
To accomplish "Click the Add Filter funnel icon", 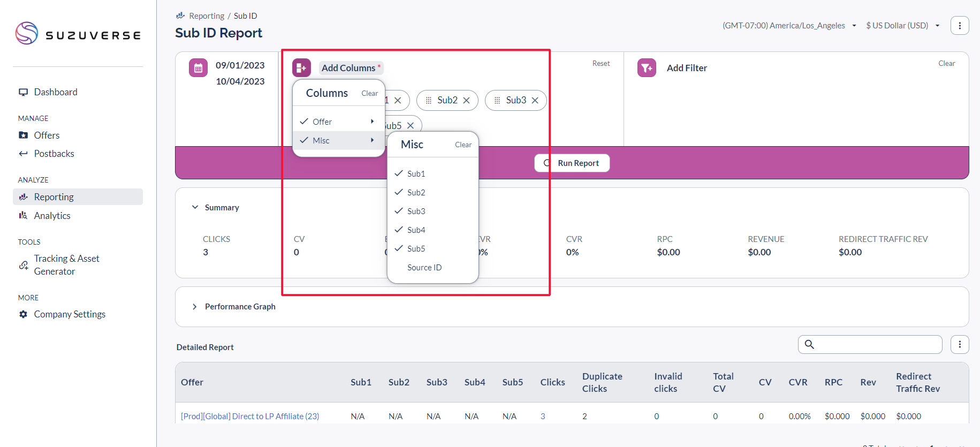I will pyautogui.click(x=647, y=68).
